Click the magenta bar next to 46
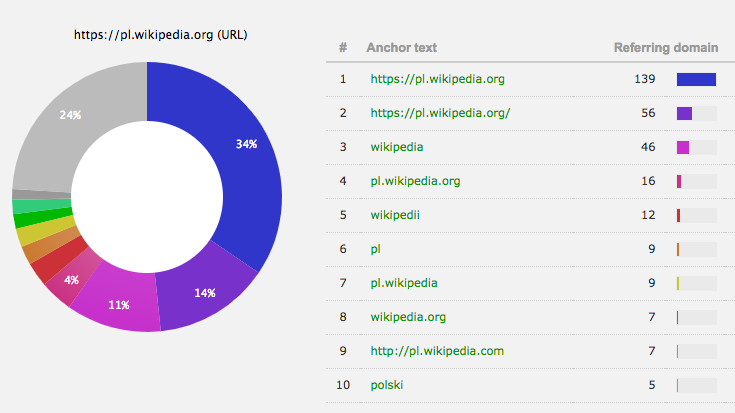The width and height of the screenshot is (735, 413). click(x=683, y=147)
